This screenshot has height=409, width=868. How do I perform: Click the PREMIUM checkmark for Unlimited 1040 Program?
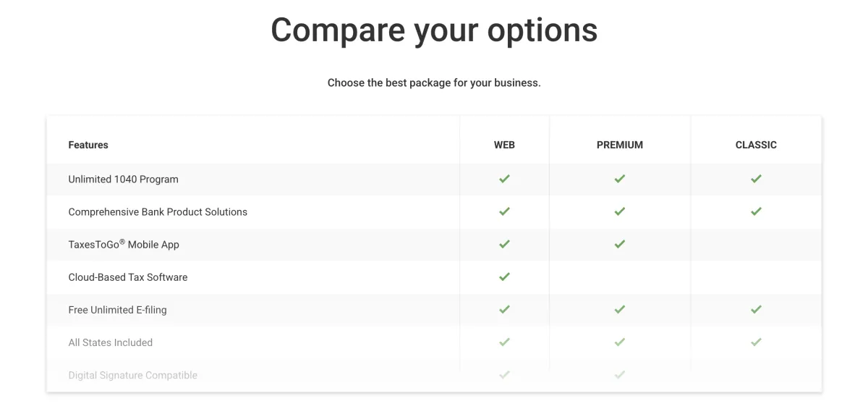(619, 179)
